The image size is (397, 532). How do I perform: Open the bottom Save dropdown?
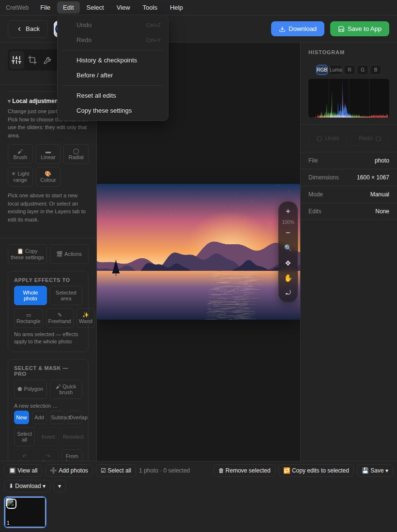(375, 471)
